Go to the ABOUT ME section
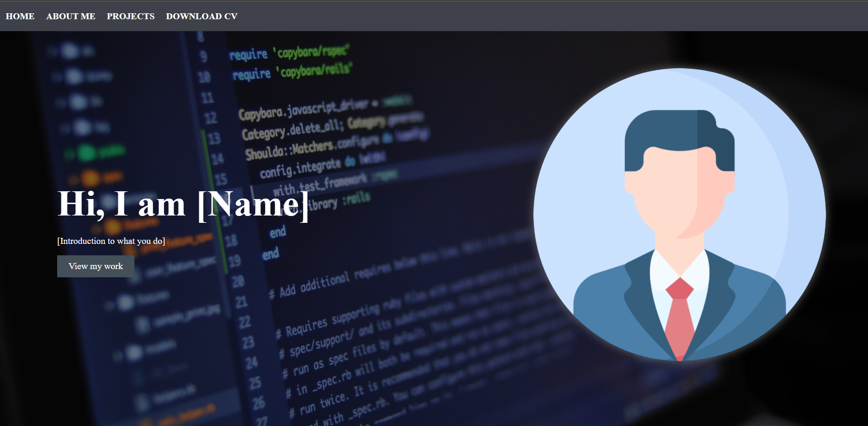This screenshot has width=868, height=426. coord(71,16)
